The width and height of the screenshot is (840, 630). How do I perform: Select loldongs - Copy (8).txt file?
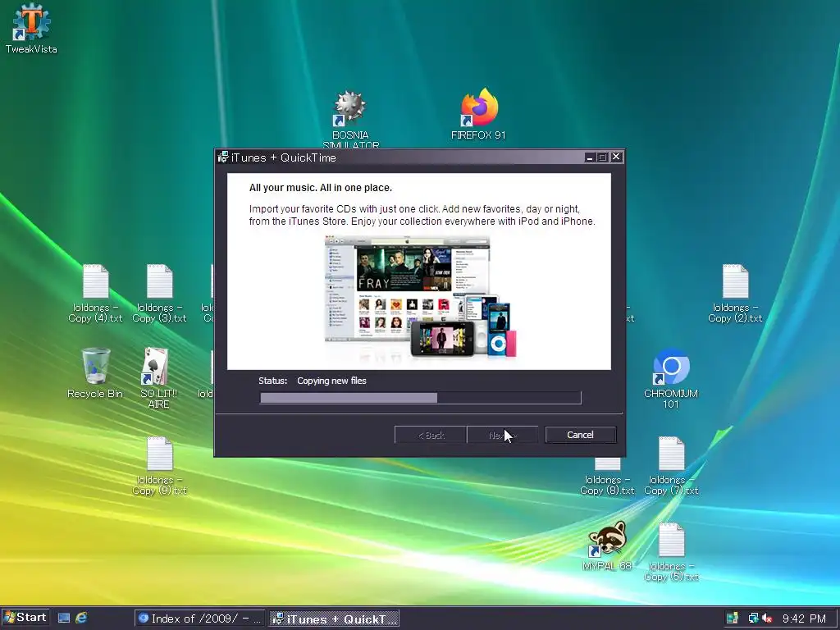(607, 477)
